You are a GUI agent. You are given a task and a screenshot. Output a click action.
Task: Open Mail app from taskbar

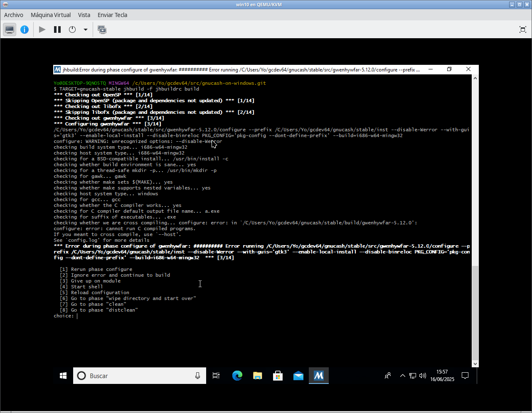pos(298,376)
